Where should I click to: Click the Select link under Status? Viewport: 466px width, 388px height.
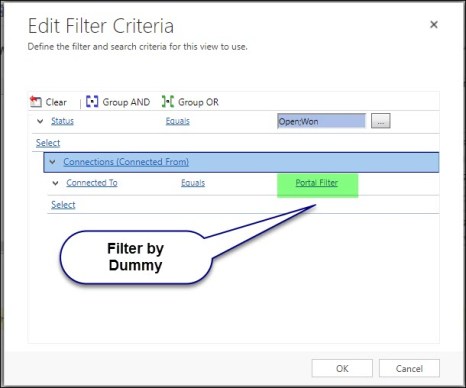click(48, 143)
